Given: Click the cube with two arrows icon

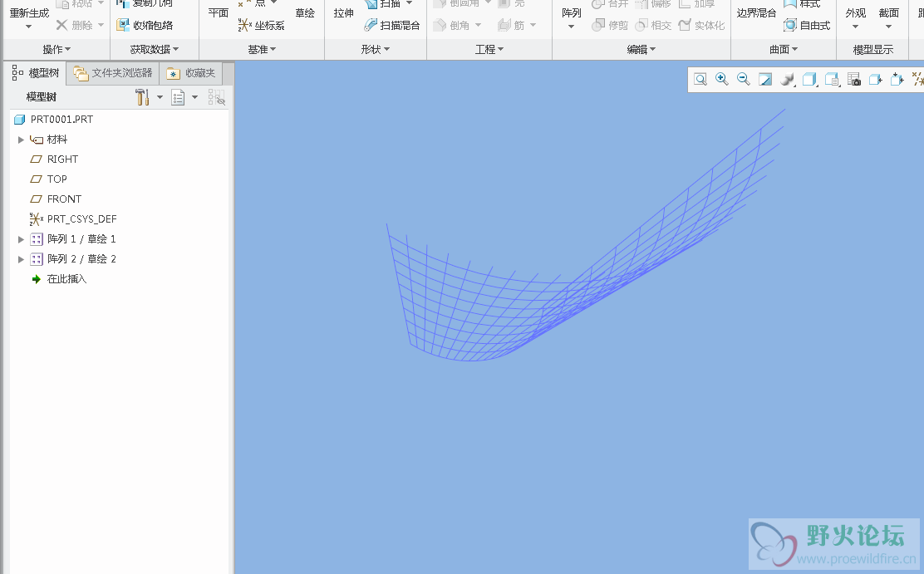Looking at the screenshot, I should pyautogui.click(x=897, y=80).
